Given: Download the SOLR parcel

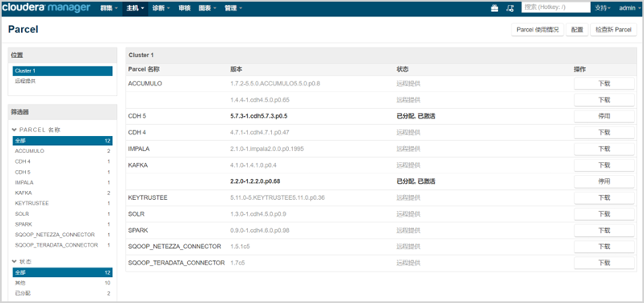Looking at the screenshot, I should pos(604,214).
